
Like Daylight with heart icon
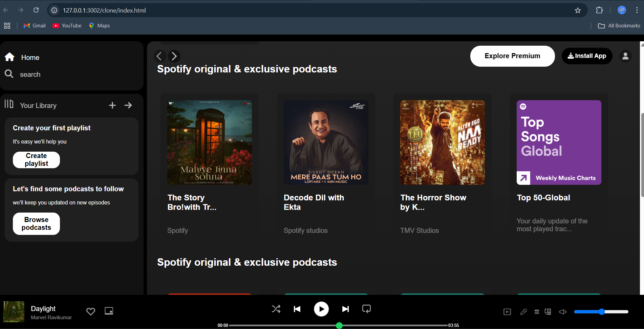(x=91, y=311)
